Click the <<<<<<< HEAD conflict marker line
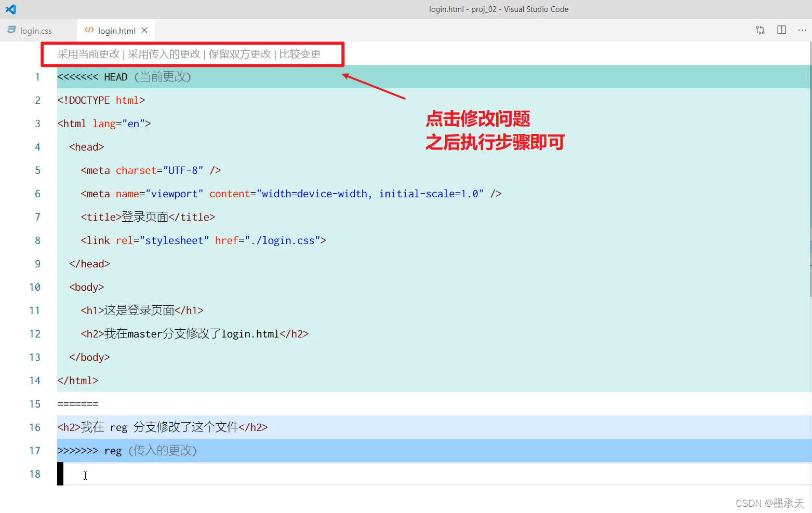The height and width of the screenshot is (513, 812). point(434,77)
